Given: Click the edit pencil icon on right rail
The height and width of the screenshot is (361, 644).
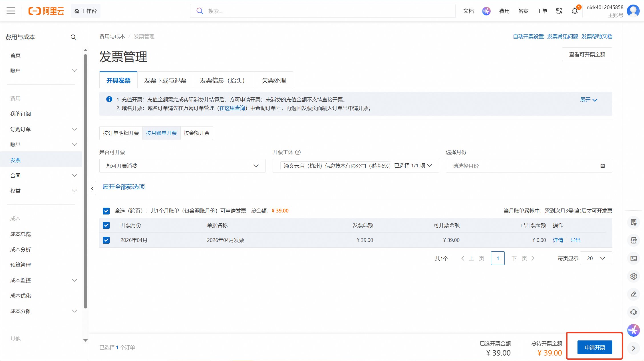Looking at the screenshot, I should pyautogui.click(x=633, y=294).
